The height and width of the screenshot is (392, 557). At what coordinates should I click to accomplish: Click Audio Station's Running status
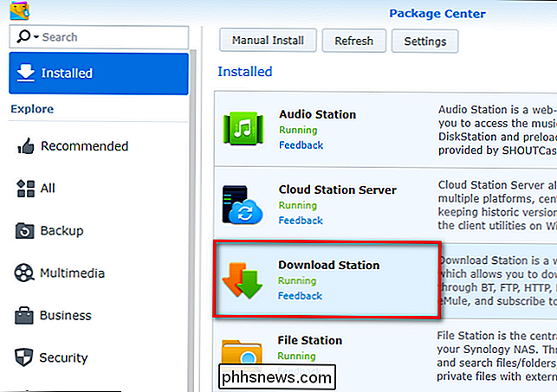coord(298,130)
